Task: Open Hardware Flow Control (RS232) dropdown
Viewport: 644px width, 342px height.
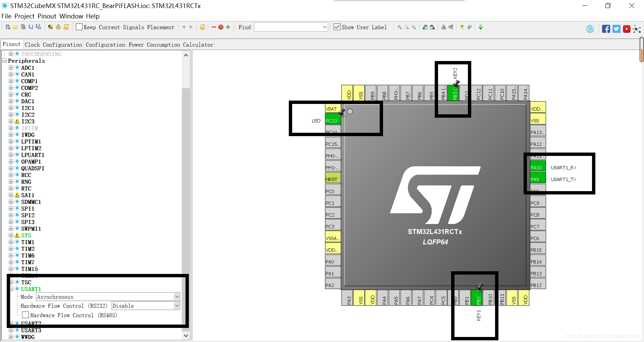Action: pyautogui.click(x=177, y=305)
